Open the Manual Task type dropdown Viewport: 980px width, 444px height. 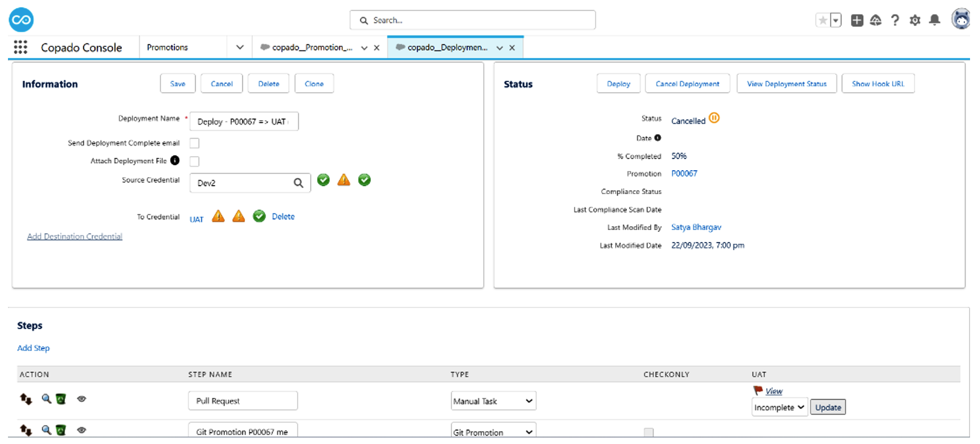pos(493,401)
